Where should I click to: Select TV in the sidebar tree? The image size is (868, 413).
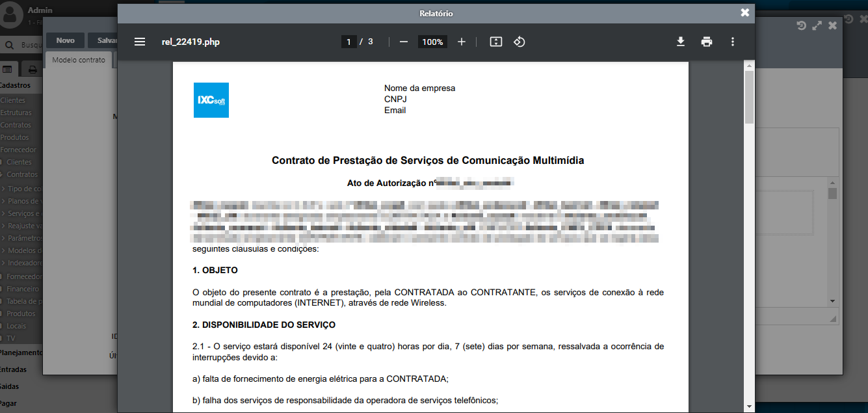click(10, 338)
